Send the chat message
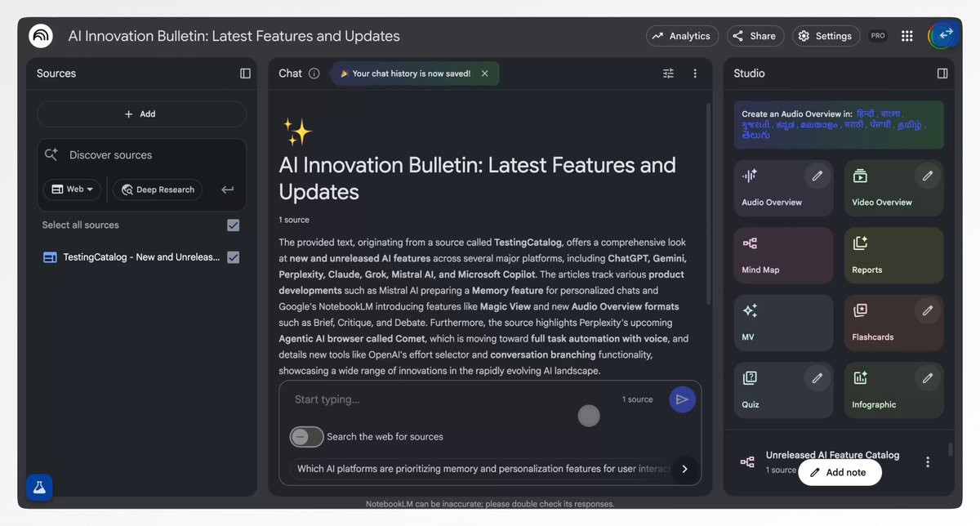Screen dimensions: 980x526 (x=682, y=399)
